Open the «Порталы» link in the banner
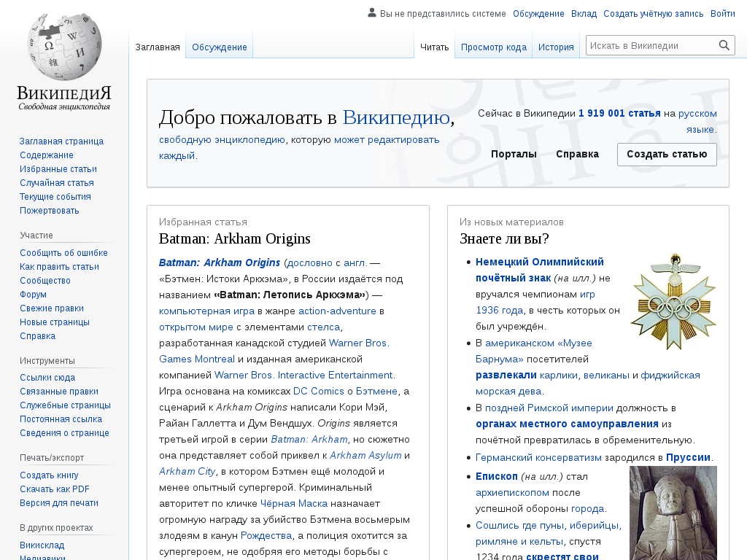 click(x=514, y=155)
